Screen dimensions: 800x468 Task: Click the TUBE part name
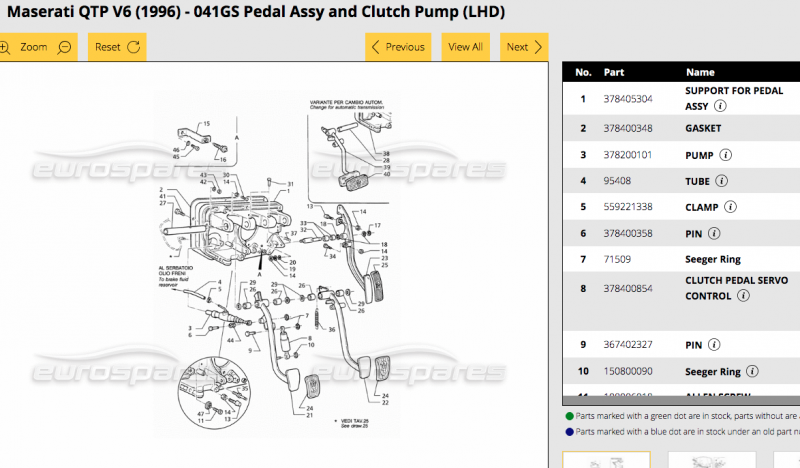[x=697, y=182]
